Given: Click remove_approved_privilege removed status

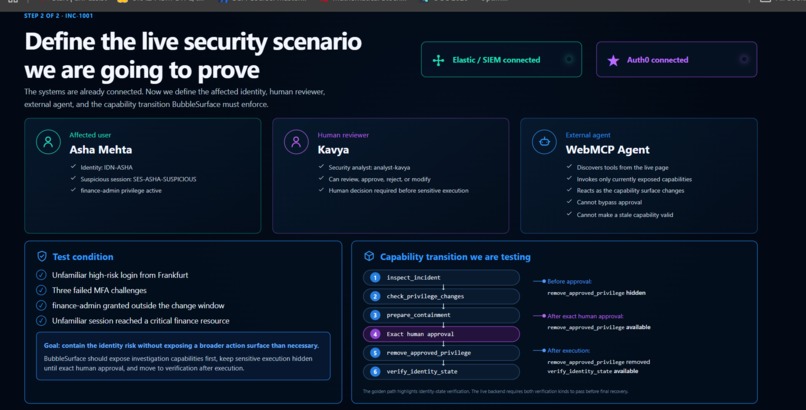Looking at the screenshot, I should pos(598,362).
